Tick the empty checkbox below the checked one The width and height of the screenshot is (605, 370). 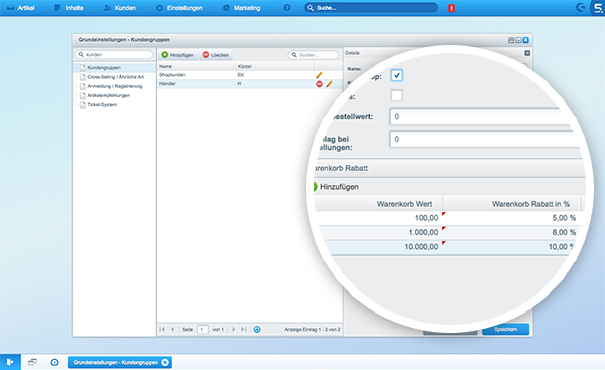pyautogui.click(x=397, y=95)
